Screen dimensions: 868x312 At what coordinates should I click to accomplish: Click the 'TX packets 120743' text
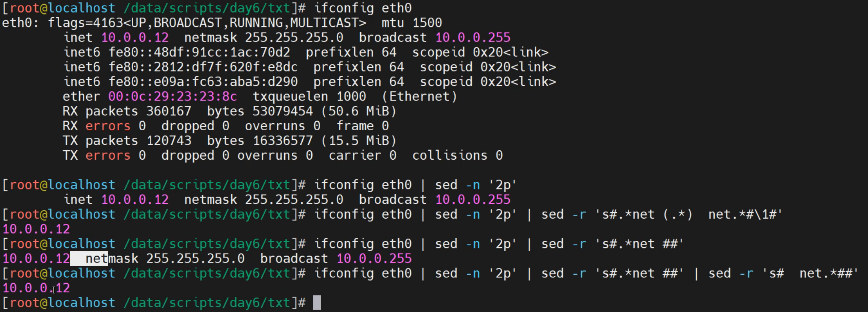click(127, 141)
